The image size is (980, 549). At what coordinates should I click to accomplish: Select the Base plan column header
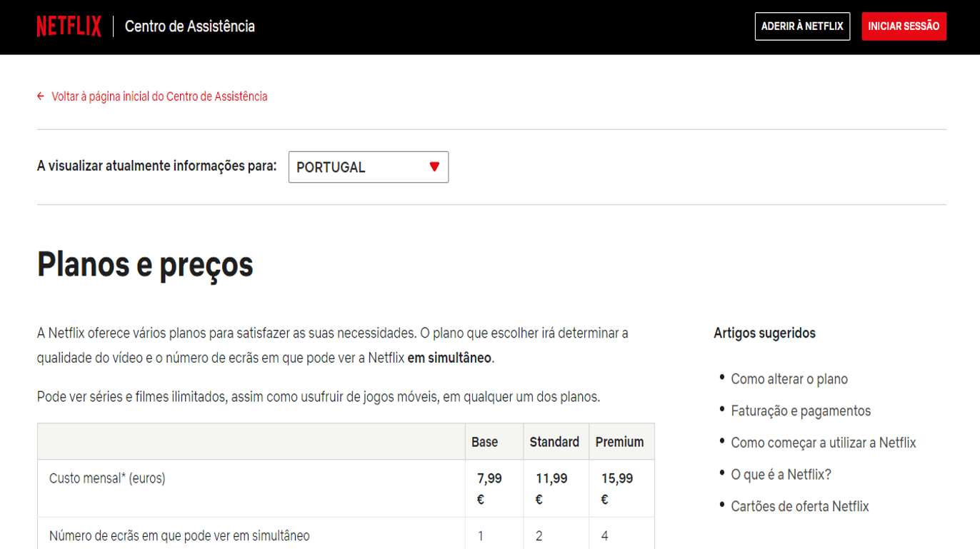point(484,442)
